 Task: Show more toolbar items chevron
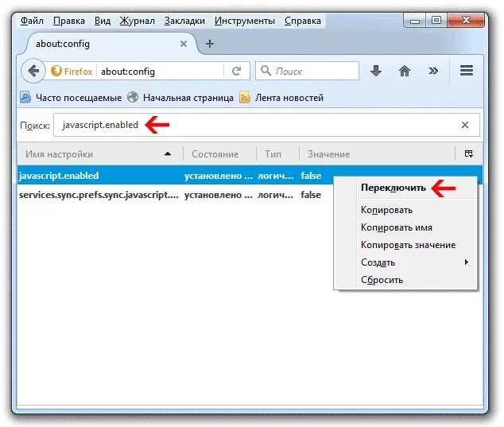click(433, 71)
